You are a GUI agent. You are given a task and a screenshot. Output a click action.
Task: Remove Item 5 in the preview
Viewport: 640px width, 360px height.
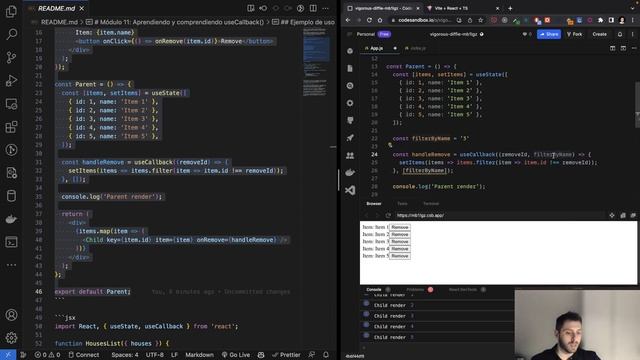coord(400,256)
